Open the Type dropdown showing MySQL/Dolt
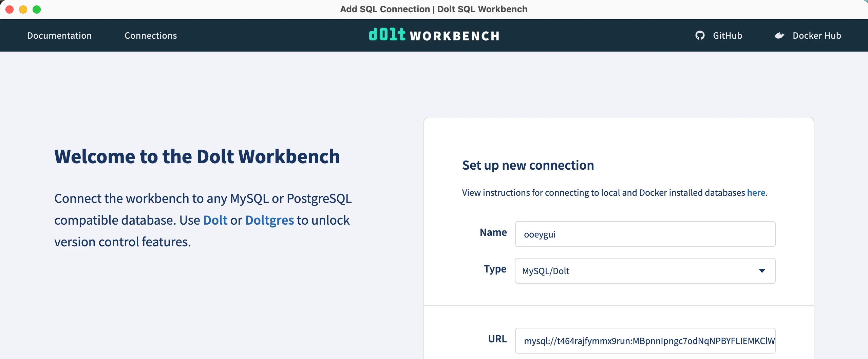The height and width of the screenshot is (359, 868). point(645,271)
